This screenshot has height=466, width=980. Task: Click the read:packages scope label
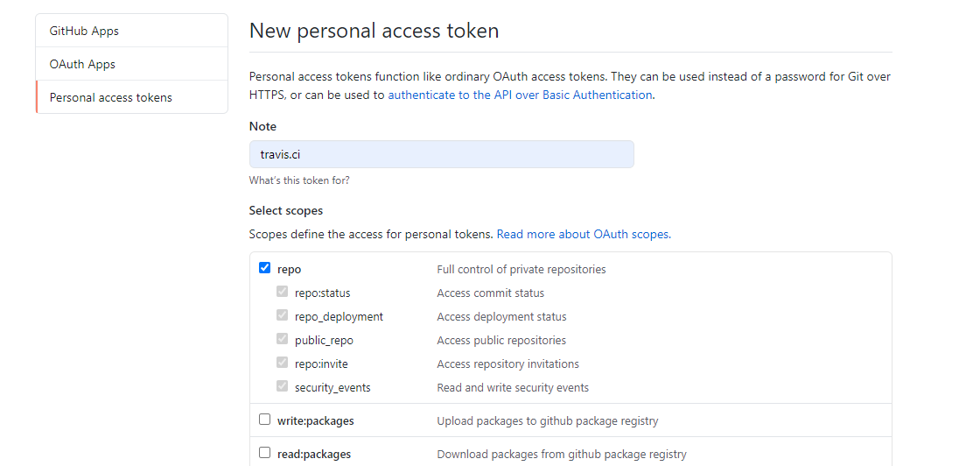(314, 455)
